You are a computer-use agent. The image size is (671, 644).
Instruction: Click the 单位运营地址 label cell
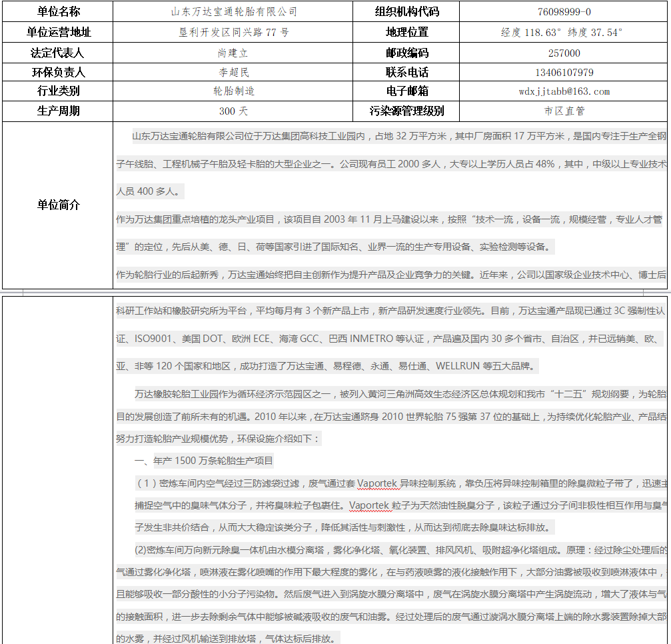tap(58, 32)
